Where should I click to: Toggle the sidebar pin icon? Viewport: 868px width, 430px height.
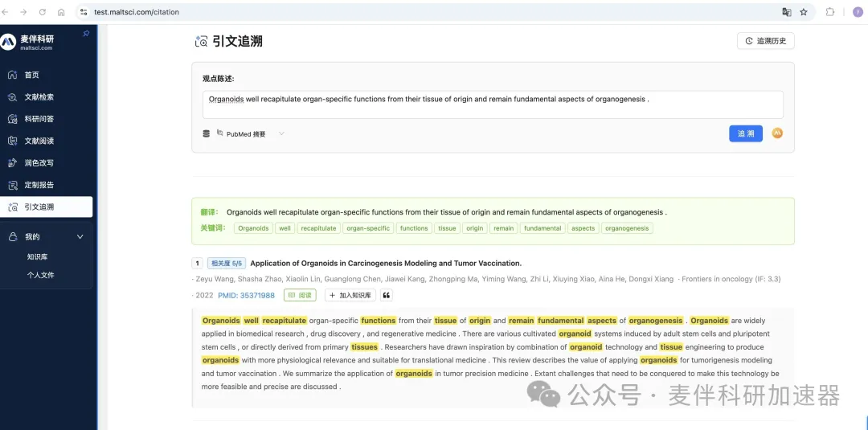[87, 34]
